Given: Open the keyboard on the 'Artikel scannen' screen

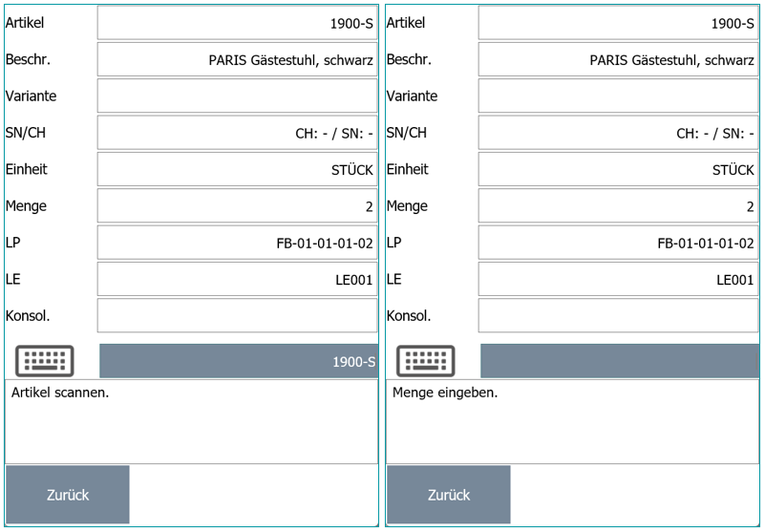Looking at the screenshot, I should click(x=44, y=361).
